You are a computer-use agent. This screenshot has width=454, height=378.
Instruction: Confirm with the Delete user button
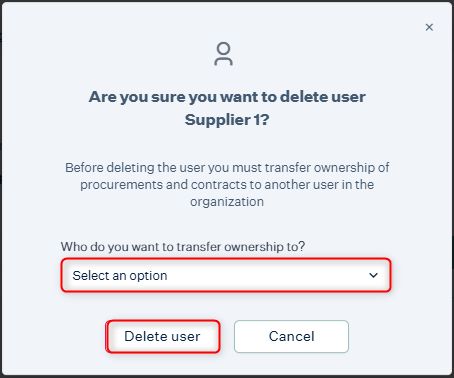(x=163, y=336)
